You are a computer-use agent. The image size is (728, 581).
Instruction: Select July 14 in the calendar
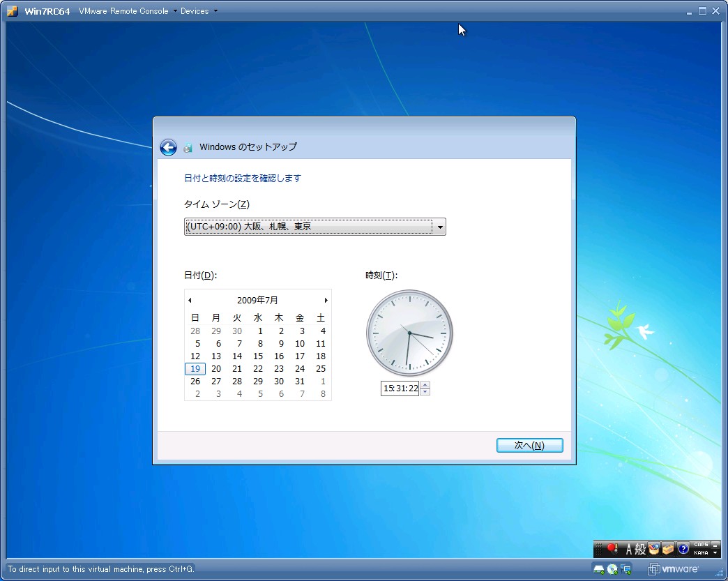pyautogui.click(x=237, y=356)
